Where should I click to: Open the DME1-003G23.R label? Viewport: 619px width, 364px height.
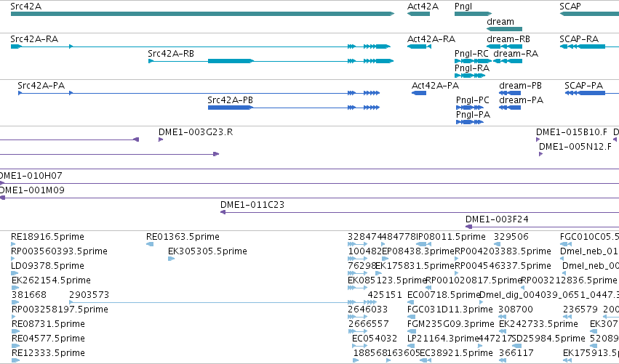point(196,132)
